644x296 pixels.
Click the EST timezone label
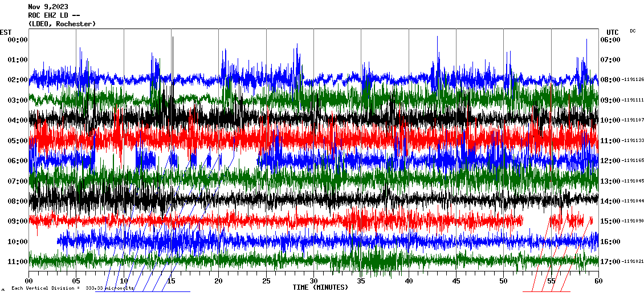click(x=6, y=32)
